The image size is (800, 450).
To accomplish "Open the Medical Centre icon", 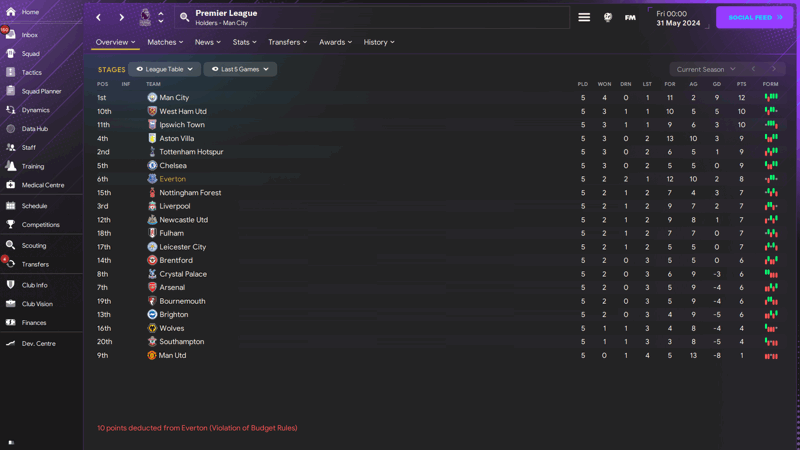I will 11,185.
